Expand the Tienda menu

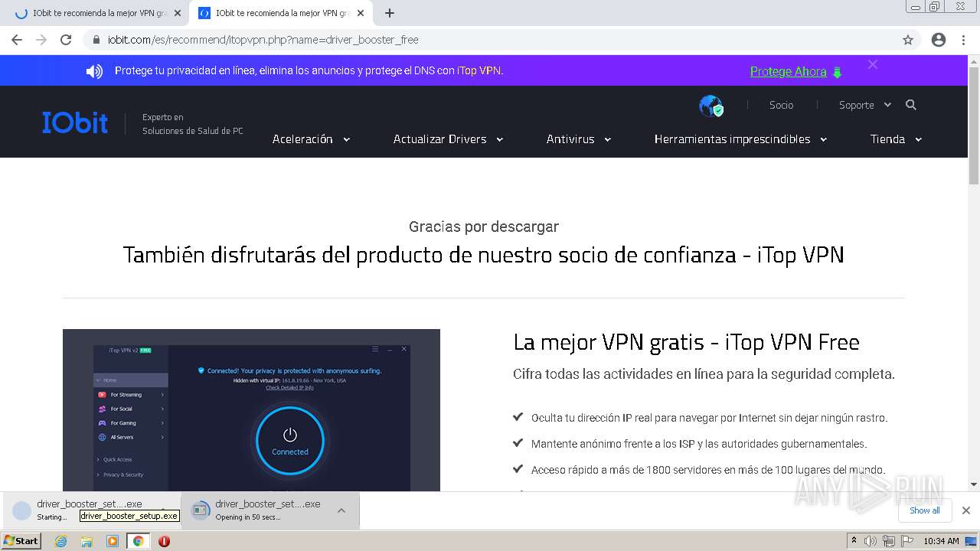[x=896, y=139]
